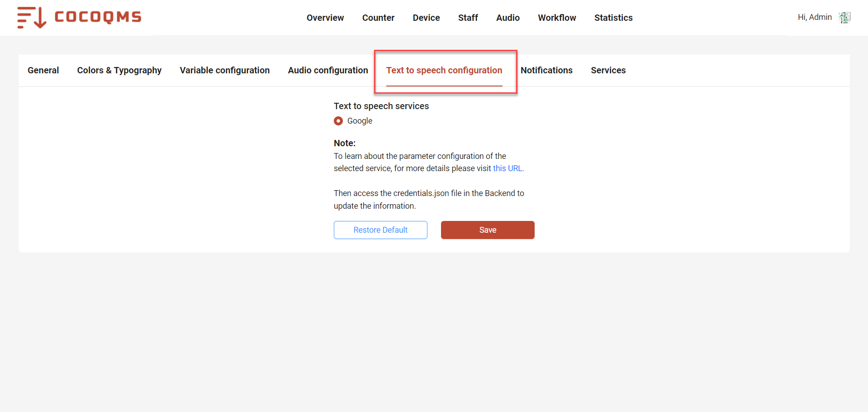Follow the 'this URL' link
Screen dimensions: 868x412
click(x=508, y=168)
